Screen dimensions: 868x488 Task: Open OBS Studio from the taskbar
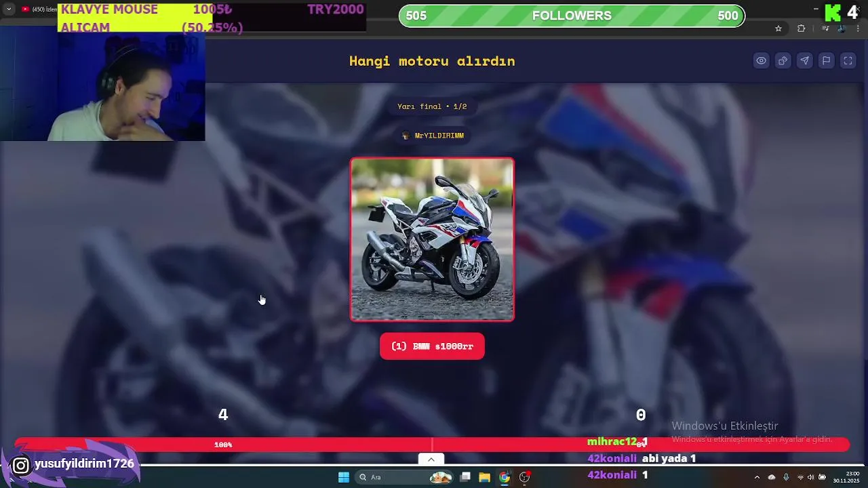tap(524, 477)
